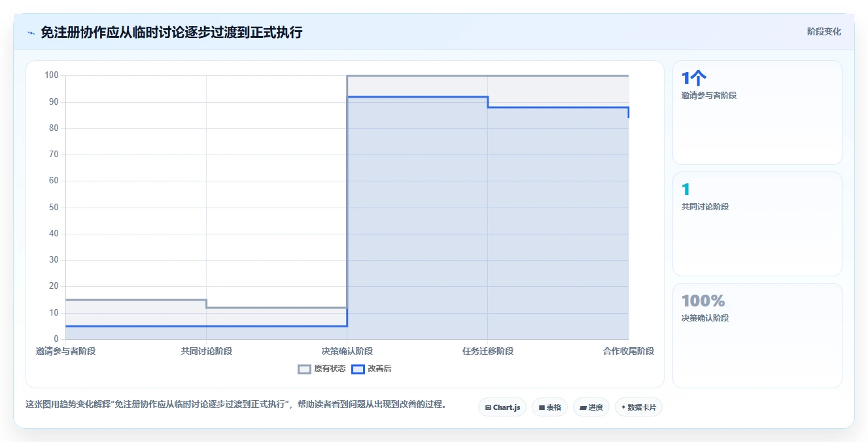Select the 数据卡片 tag chip
Viewport: 868px width, 442px height.
(638, 407)
